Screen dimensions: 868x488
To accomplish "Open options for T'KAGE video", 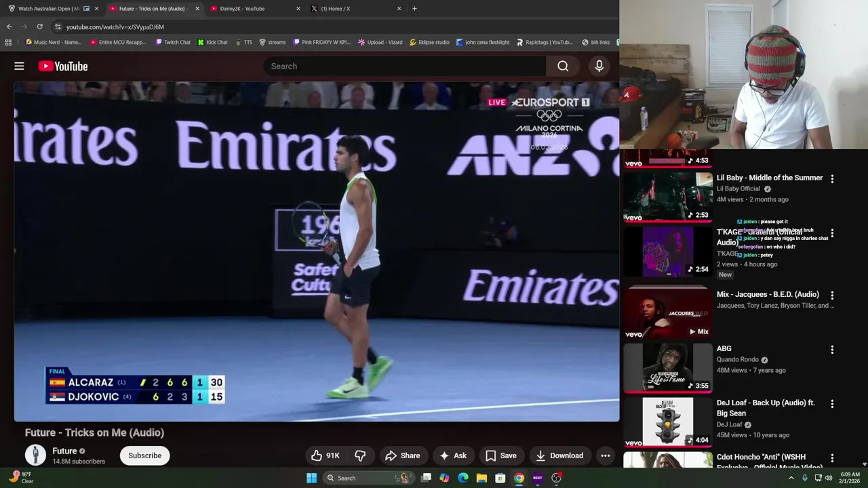I will pos(832,233).
